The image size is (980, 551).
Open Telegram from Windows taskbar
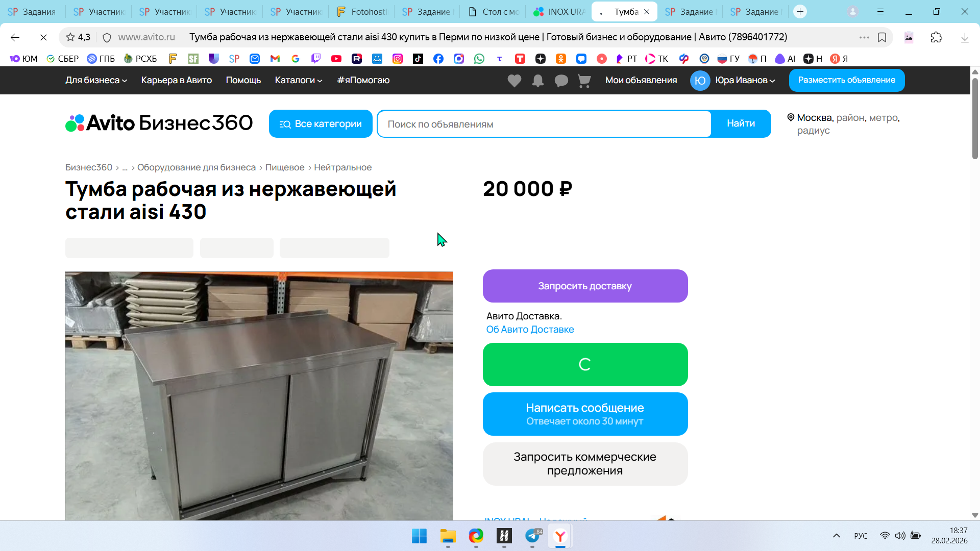[532, 536]
